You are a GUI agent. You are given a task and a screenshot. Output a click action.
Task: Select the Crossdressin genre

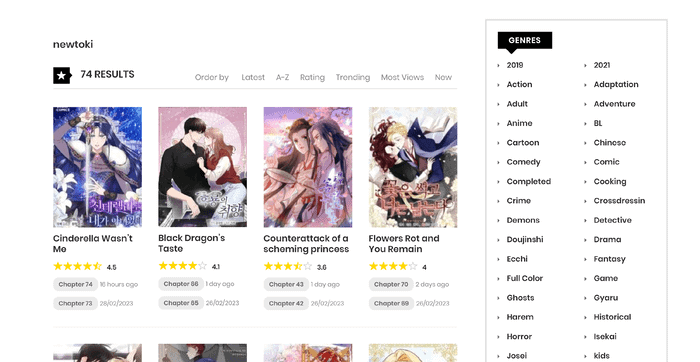pyautogui.click(x=619, y=201)
